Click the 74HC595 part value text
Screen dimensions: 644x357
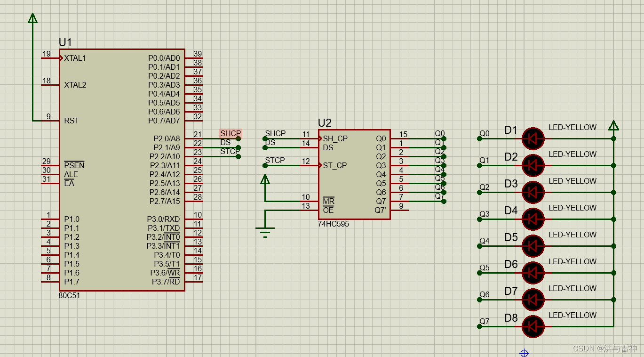point(334,224)
